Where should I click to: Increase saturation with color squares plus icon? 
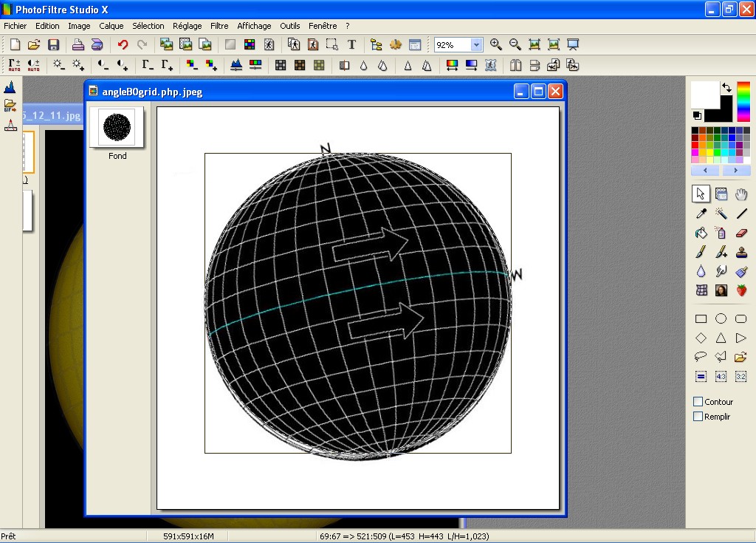(x=211, y=65)
